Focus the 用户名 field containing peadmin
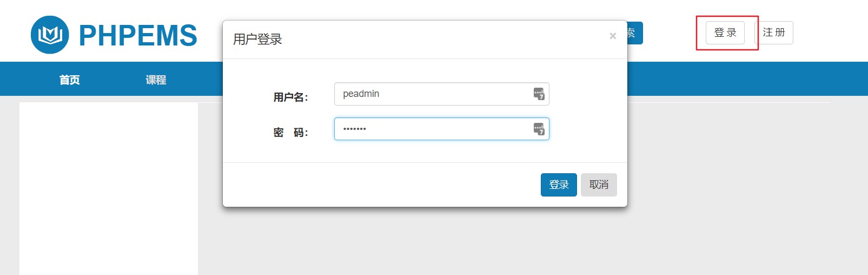Viewport: 868px width, 275px height. (x=441, y=94)
